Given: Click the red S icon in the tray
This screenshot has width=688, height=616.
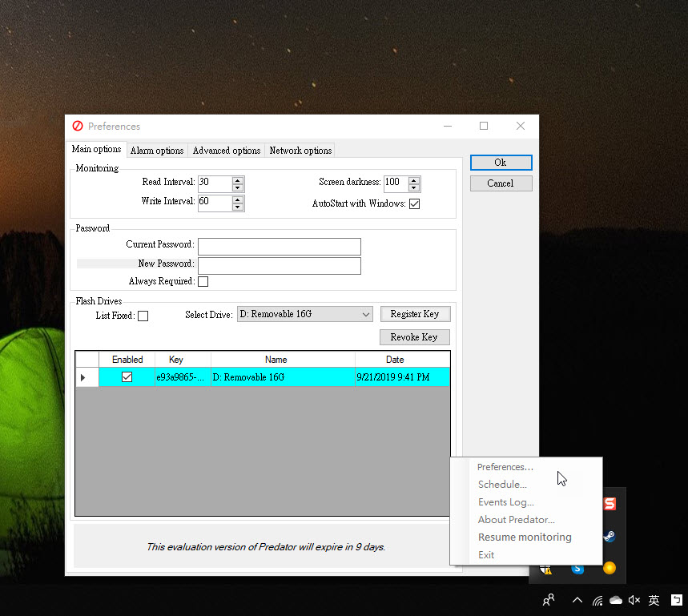Looking at the screenshot, I should (x=610, y=504).
